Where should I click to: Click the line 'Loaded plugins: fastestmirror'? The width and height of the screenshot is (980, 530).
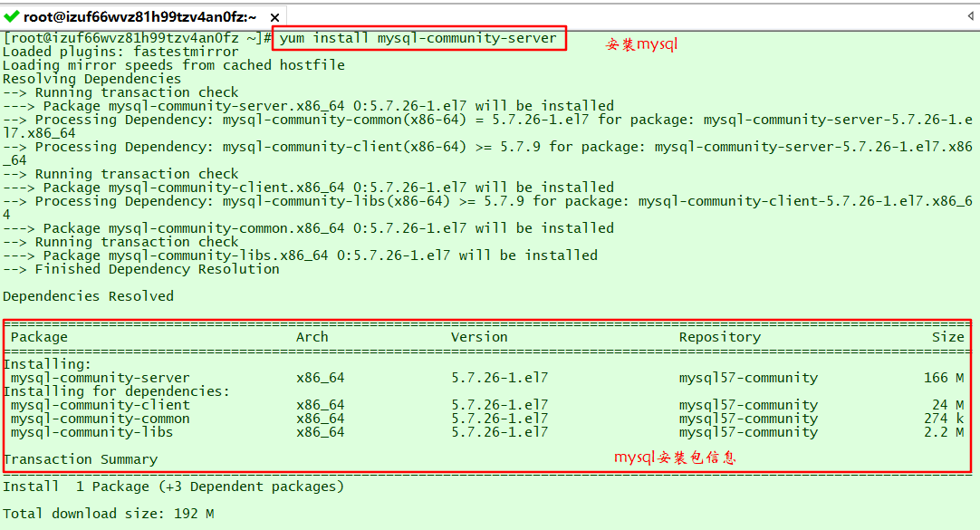120,52
